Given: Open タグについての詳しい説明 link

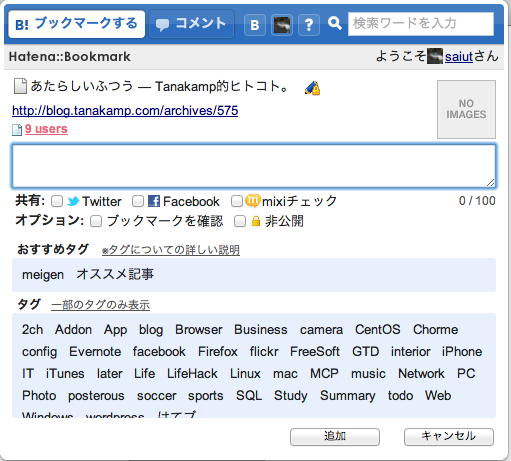Looking at the screenshot, I should point(171,250).
